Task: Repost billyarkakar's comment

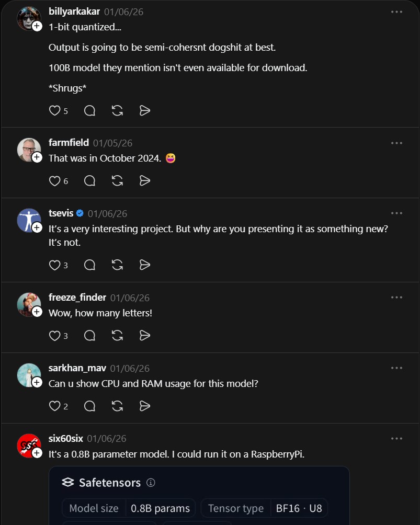Action: [x=118, y=110]
